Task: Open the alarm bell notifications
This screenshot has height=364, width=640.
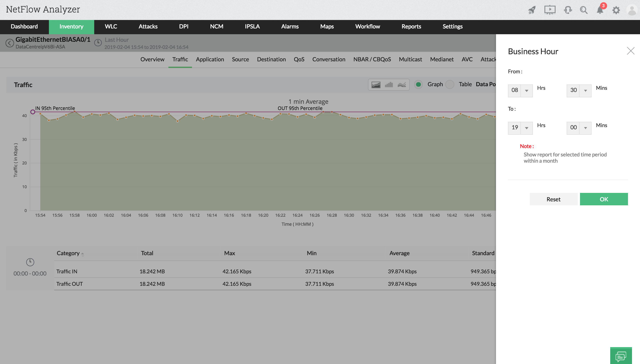Action: click(x=600, y=10)
